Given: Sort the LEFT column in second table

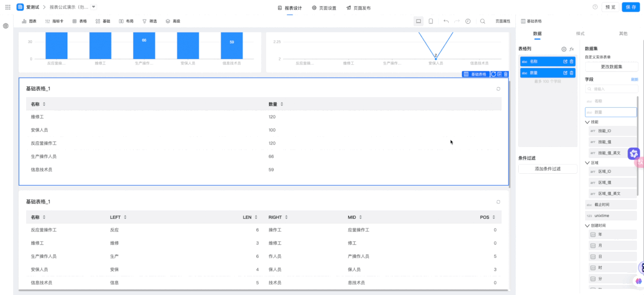Looking at the screenshot, I should (125, 217).
